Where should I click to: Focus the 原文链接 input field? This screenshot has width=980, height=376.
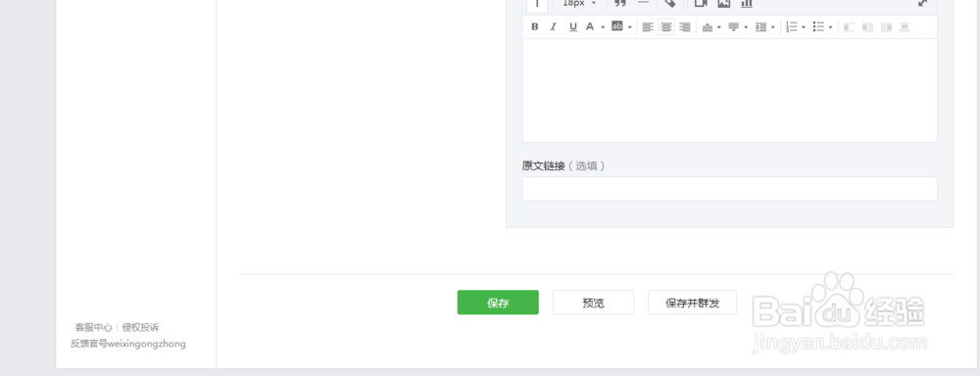coord(729,189)
